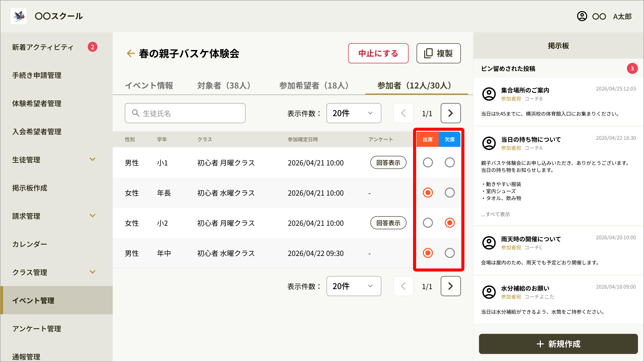Click ...すべて表示 link in 持ち物 post
Image resolution: width=644 pixels, height=362 pixels.
495,214
